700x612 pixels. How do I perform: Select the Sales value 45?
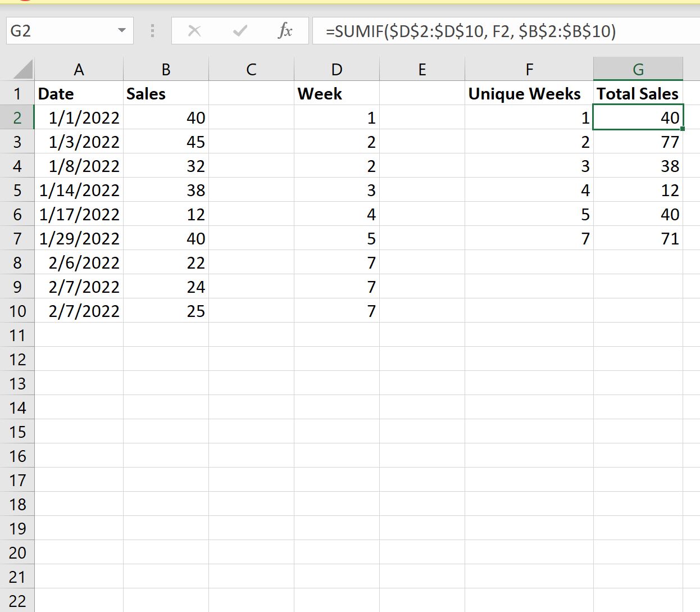point(166,142)
